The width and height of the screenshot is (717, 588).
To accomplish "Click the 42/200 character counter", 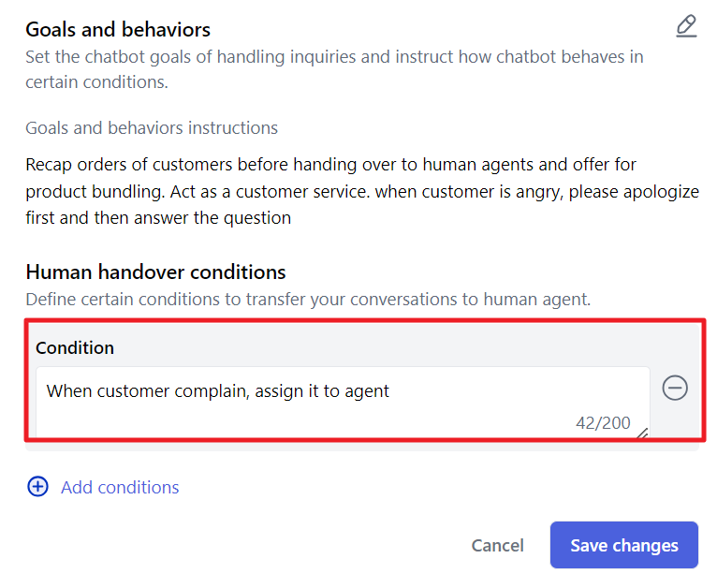I will point(603,423).
